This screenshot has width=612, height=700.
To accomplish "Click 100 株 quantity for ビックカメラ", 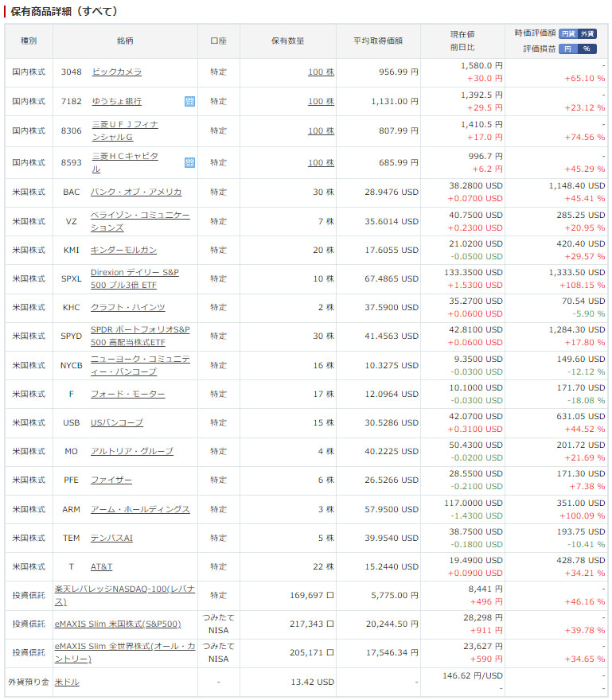I will [x=321, y=72].
